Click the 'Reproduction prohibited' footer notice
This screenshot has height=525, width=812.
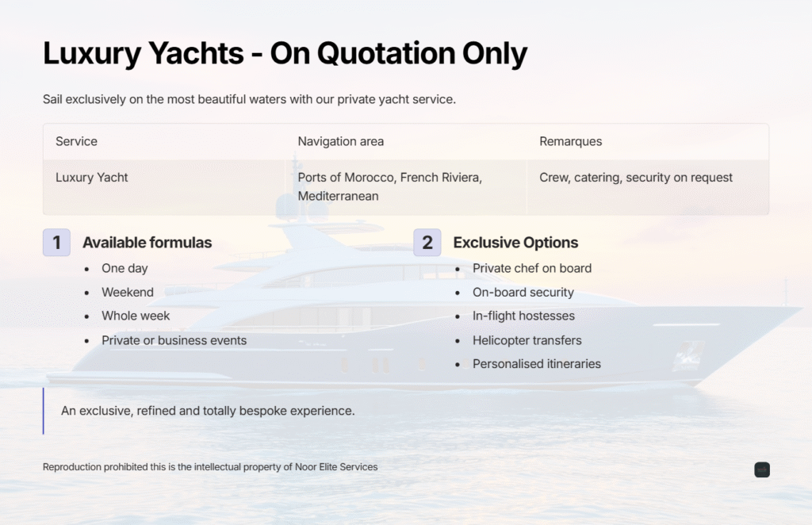[x=210, y=466]
